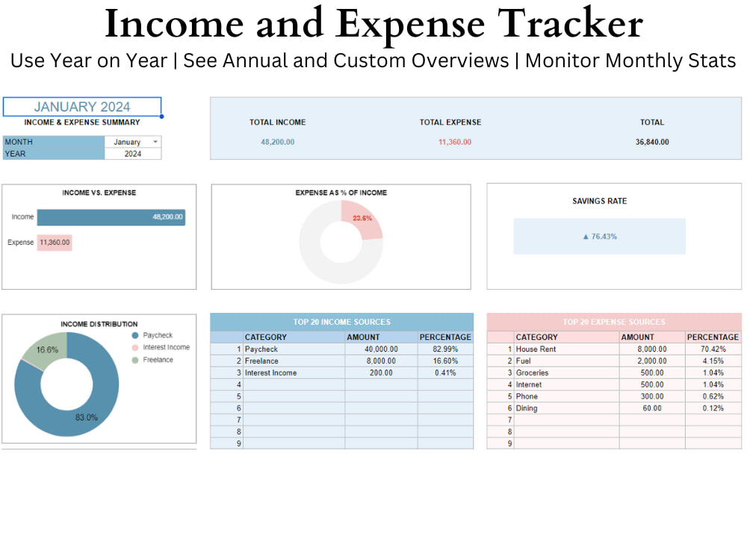Click the INCOME VS. EXPENSE chart title
The image size is (747, 560).
point(99,193)
